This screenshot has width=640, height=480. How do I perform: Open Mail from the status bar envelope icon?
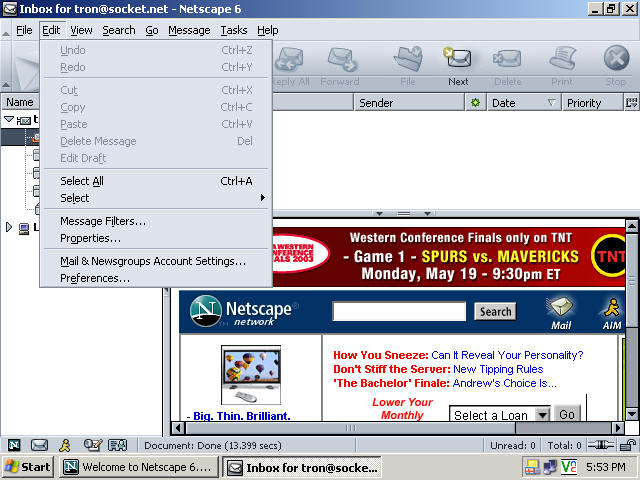[39, 445]
